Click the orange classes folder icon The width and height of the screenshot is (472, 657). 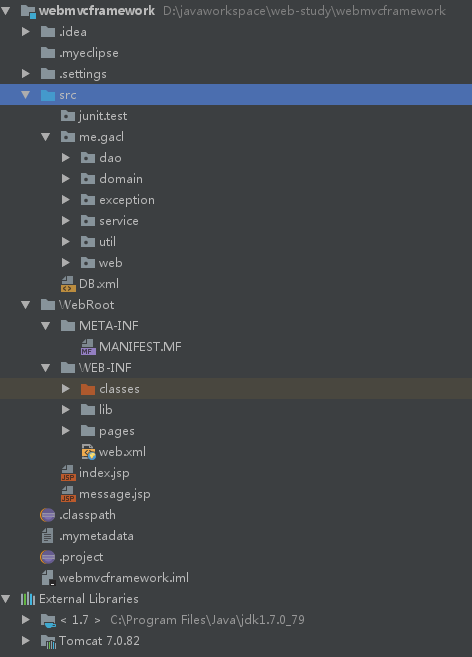click(x=88, y=389)
